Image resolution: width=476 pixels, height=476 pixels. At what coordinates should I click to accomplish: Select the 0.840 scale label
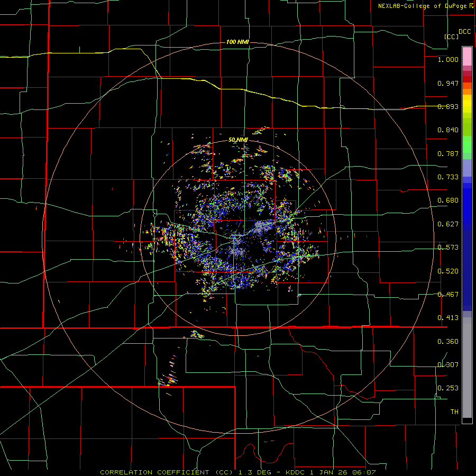[448, 130]
